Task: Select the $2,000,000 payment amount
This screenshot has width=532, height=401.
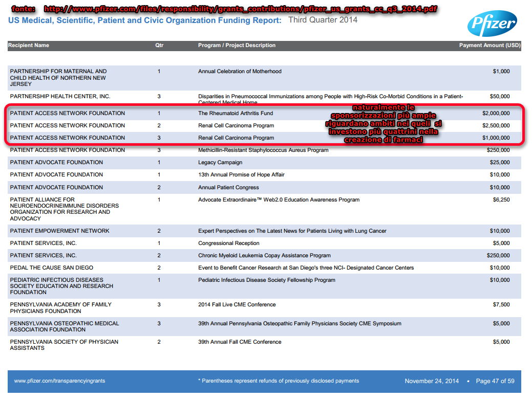Action: 496,113
